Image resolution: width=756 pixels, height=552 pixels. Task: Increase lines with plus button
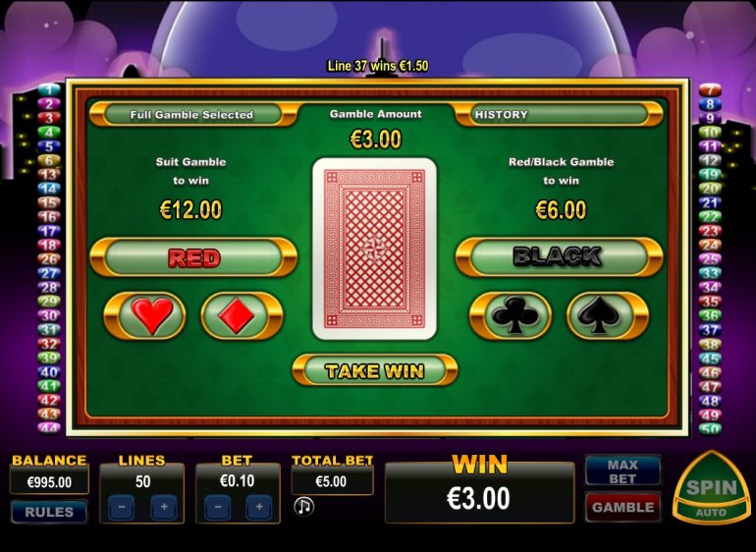[164, 507]
